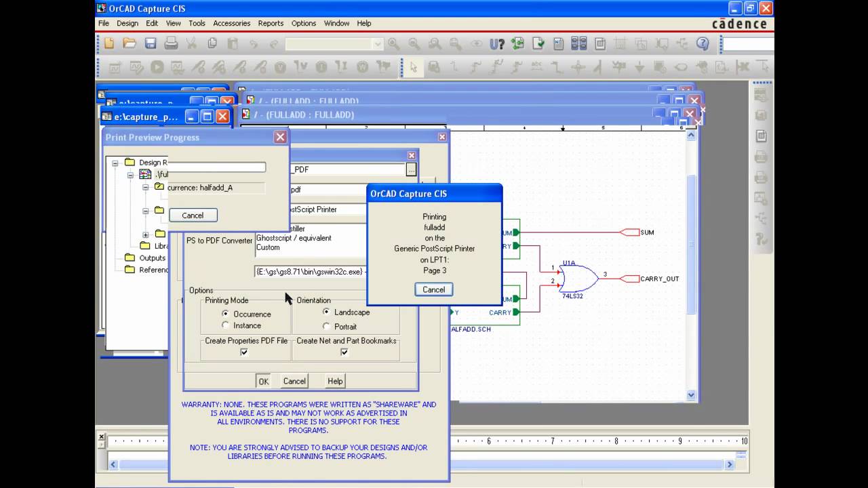Click the Outputs folder icon in tree

[x=130, y=258]
